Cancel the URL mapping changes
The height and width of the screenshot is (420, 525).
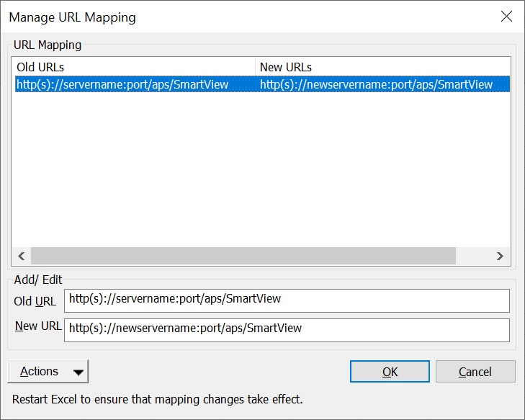[475, 372]
